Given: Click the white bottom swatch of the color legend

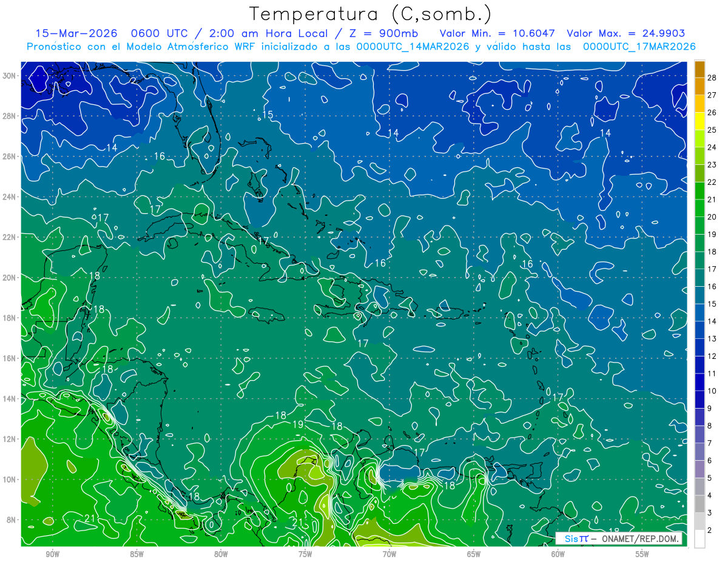Looking at the screenshot, I should pos(699,538).
